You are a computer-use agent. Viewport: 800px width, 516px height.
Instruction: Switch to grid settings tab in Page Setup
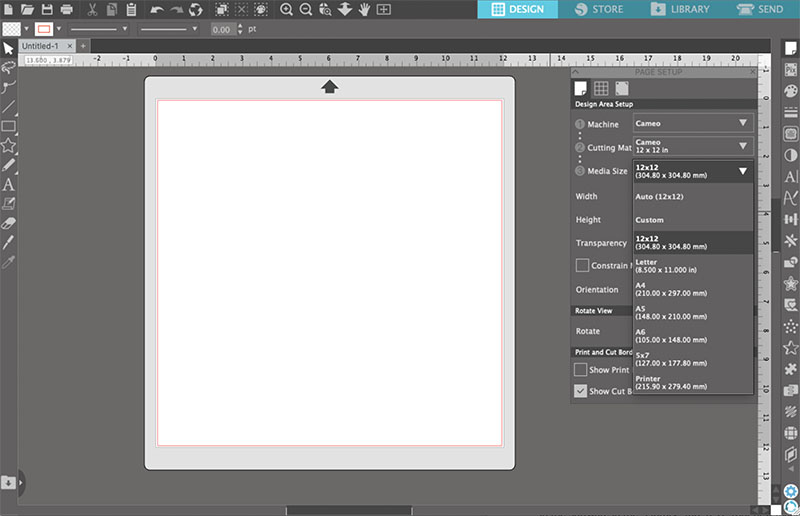point(601,88)
